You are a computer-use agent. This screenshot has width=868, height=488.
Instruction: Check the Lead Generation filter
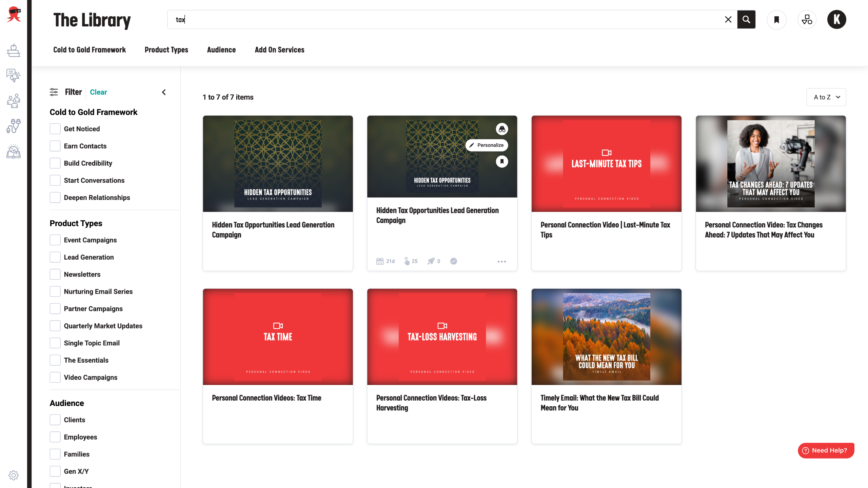coord(55,257)
